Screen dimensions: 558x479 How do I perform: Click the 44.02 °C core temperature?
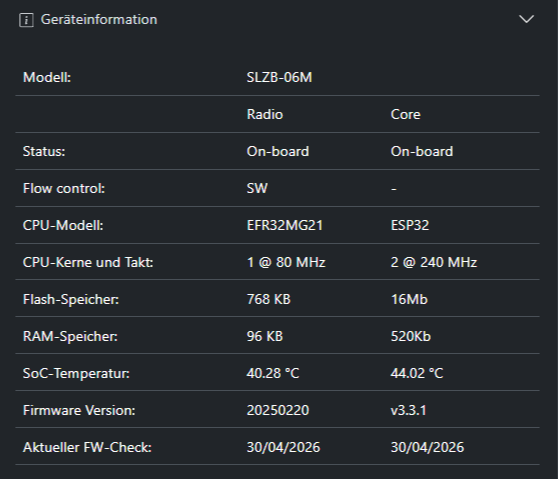(x=417, y=373)
